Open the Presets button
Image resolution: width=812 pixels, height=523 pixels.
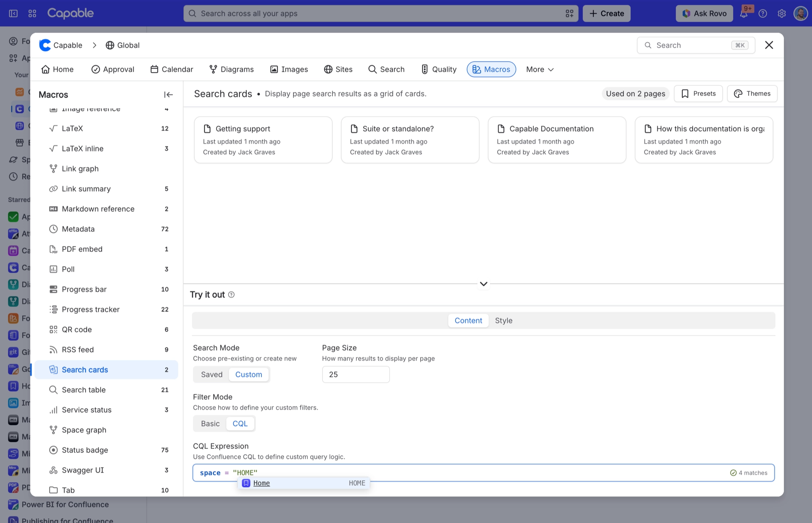[698, 93]
